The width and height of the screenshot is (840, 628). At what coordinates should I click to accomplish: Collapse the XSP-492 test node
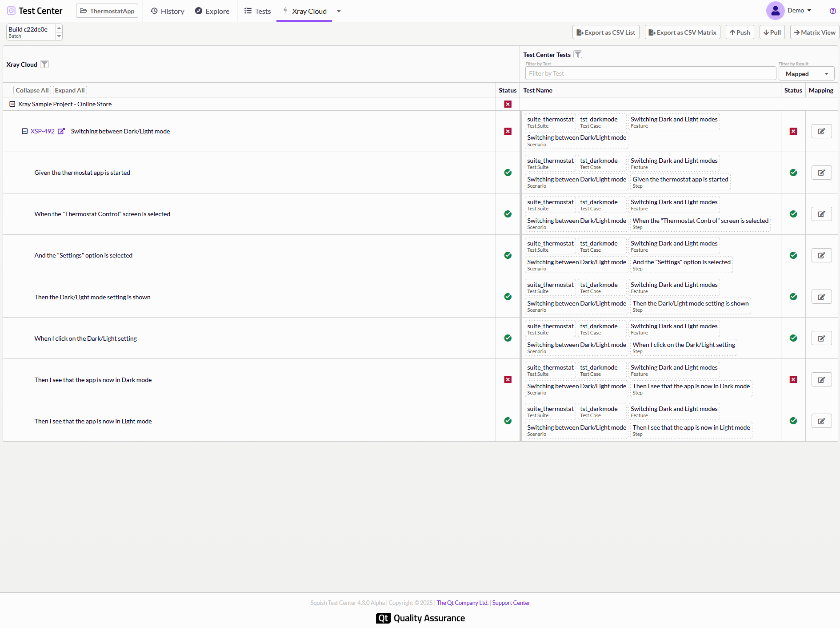coord(24,131)
